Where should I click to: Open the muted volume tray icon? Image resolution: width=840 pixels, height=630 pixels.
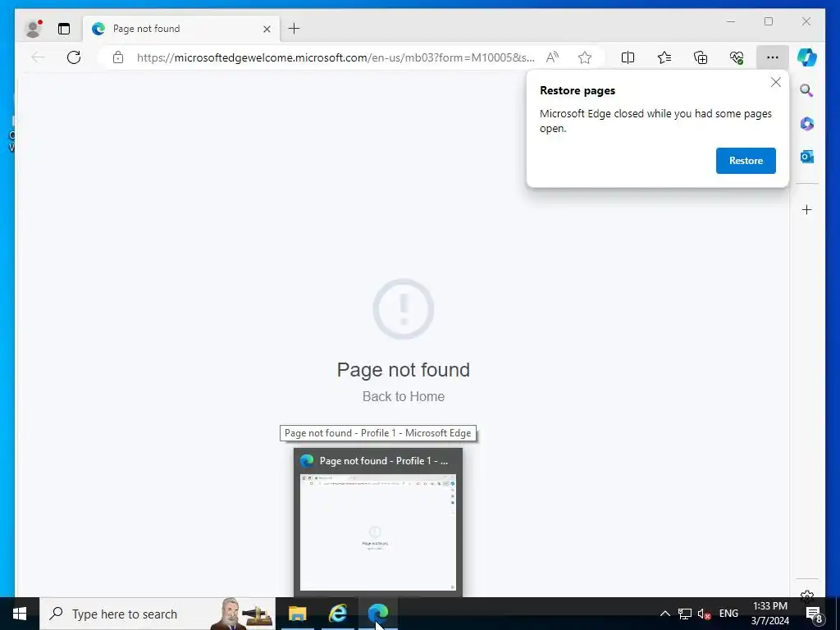coord(704,614)
